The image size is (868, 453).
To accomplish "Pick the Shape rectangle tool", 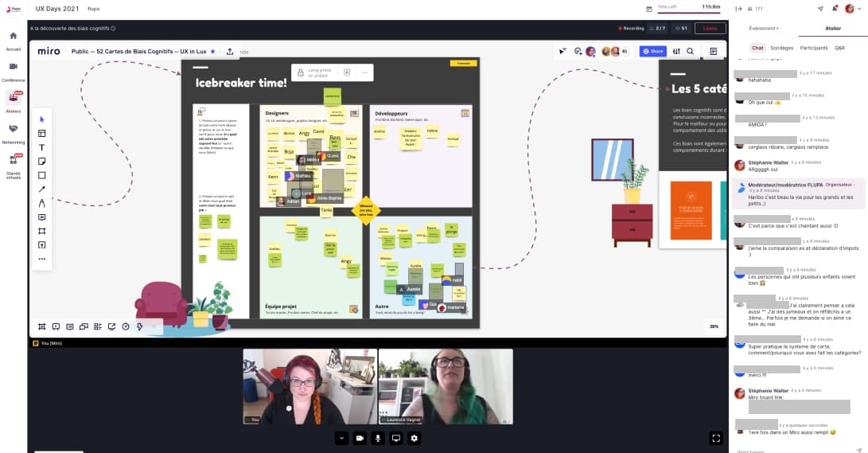I will pyautogui.click(x=42, y=175).
